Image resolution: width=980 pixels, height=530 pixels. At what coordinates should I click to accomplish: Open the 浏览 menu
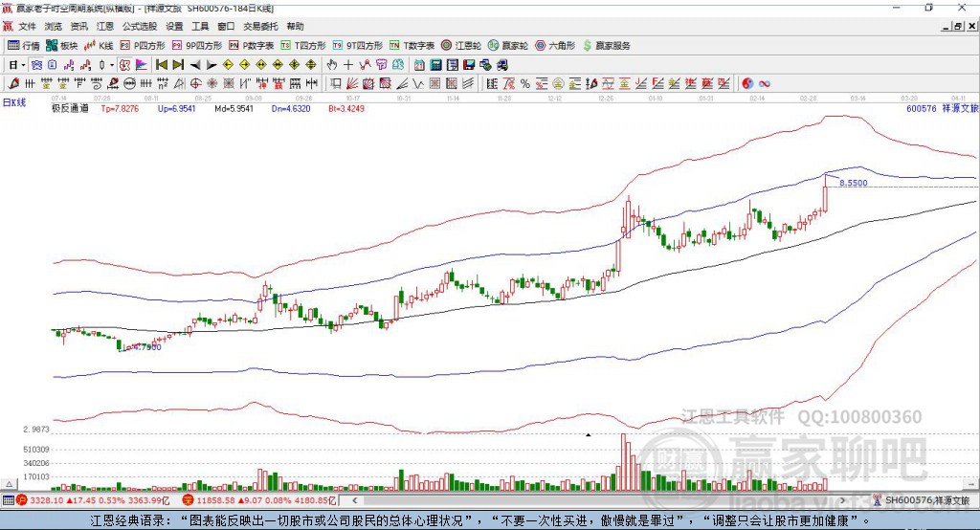(54, 26)
